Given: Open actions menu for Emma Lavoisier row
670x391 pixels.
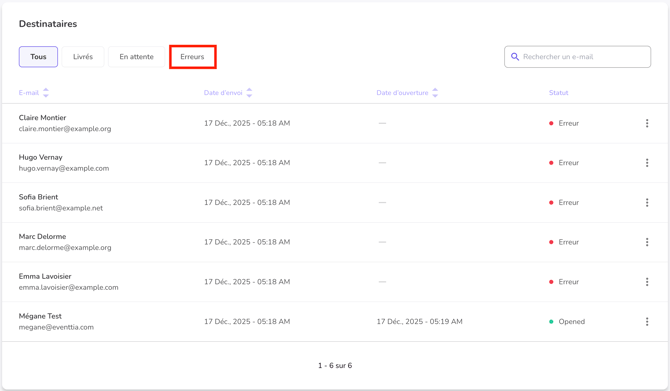Looking at the screenshot, I should click(x=646, y=282).
